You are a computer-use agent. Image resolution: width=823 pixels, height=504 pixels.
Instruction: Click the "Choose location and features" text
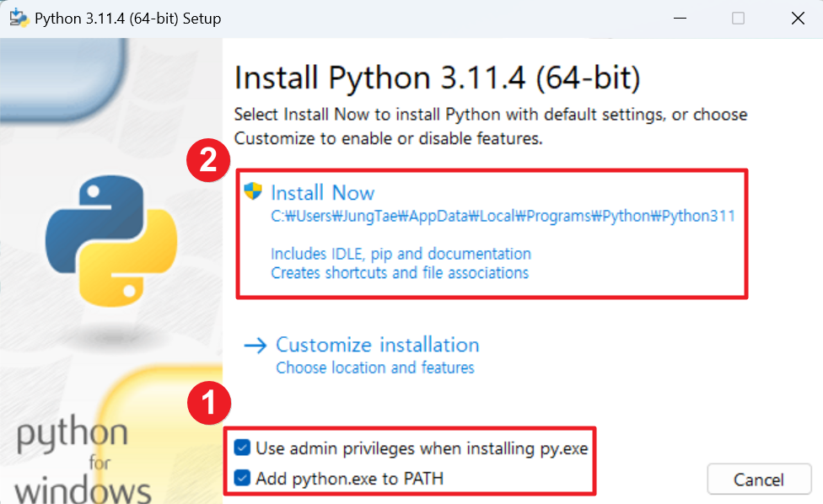pos(375,367)
